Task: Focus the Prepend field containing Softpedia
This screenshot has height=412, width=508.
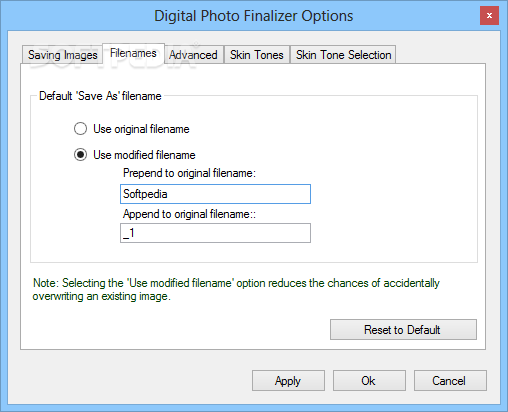Action: (x=215, y=194)
